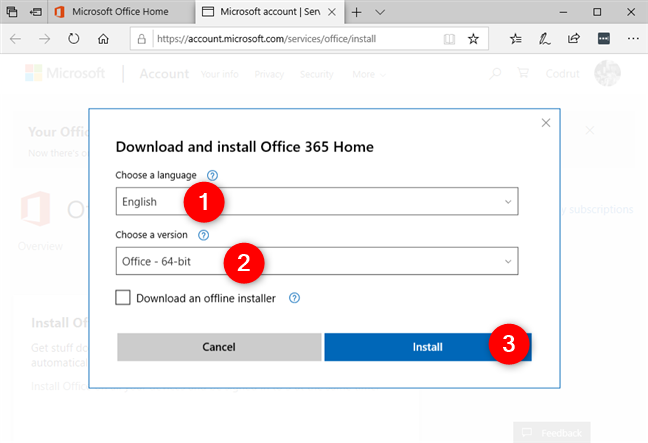Screen dimensions: 648x443
Task: Click the Add notes pen icon
Action: coord(544,39)
